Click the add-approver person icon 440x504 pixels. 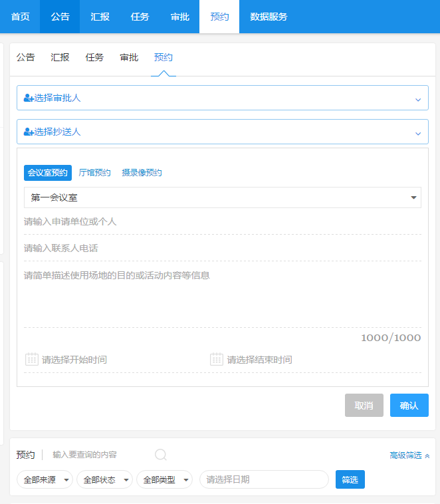(x=29, y=98)
